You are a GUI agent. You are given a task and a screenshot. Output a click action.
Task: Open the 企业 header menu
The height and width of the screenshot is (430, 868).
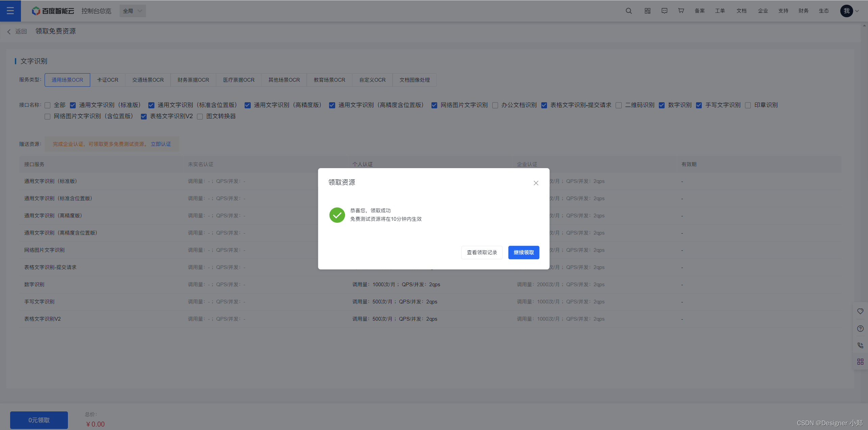(763, 11)
